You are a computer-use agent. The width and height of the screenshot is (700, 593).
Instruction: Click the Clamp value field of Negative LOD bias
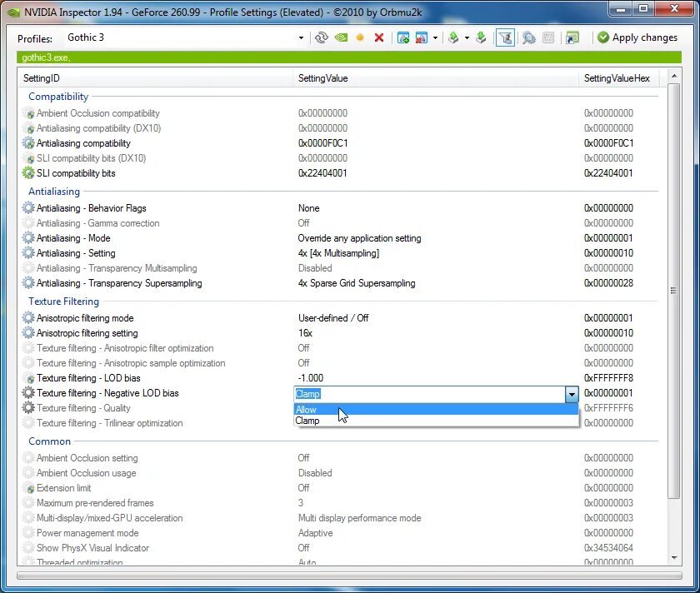429,394
